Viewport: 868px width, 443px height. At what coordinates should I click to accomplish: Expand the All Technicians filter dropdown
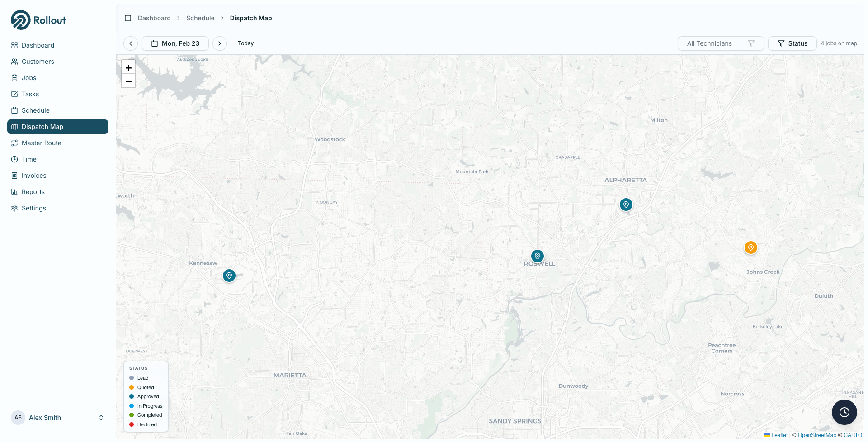click(720, 43)
